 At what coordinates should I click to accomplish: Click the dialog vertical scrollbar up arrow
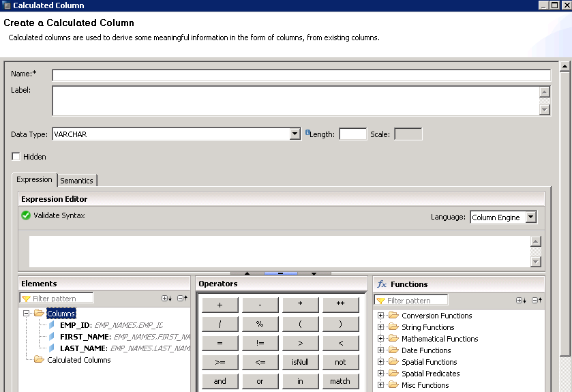pos(565,66)
